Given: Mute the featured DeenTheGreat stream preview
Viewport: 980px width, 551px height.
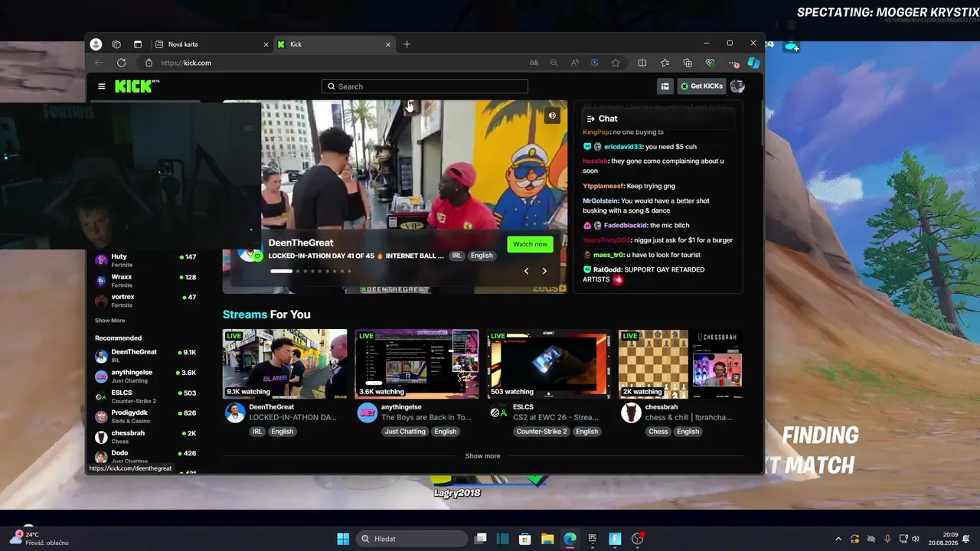Looking at the screenshot, I should click(552, 116).
